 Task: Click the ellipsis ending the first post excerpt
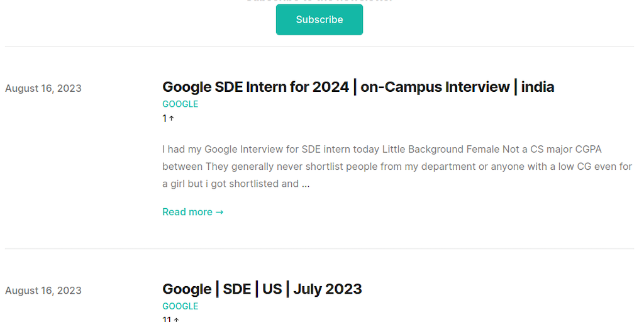point(305,184)
